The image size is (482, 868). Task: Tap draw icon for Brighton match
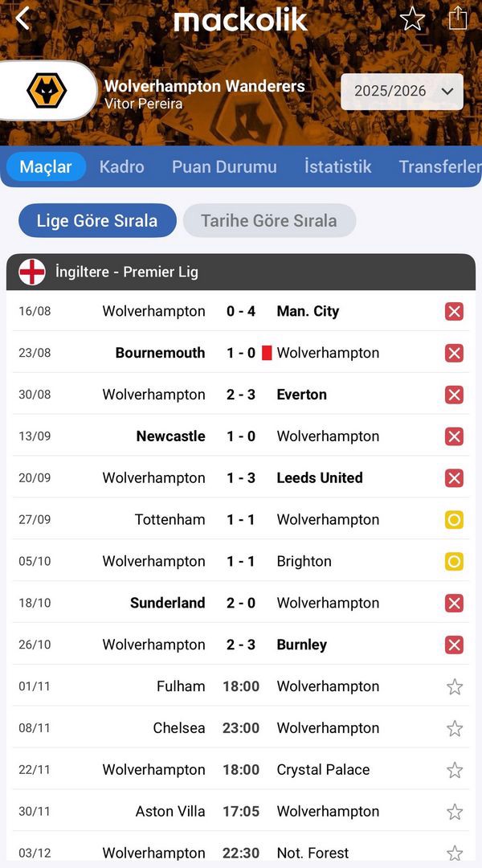click(x=454, y=562)
